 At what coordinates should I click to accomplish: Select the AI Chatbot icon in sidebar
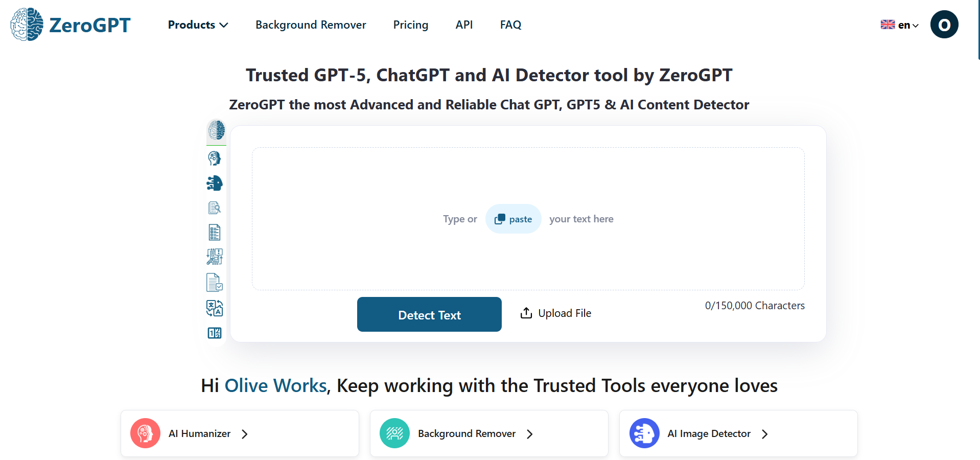214,183
